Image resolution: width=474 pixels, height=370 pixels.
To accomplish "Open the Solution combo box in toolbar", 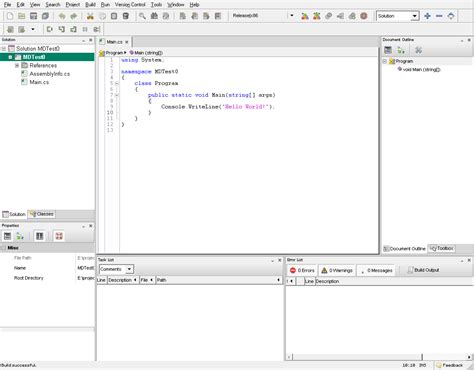I will [x=397, y=16].
